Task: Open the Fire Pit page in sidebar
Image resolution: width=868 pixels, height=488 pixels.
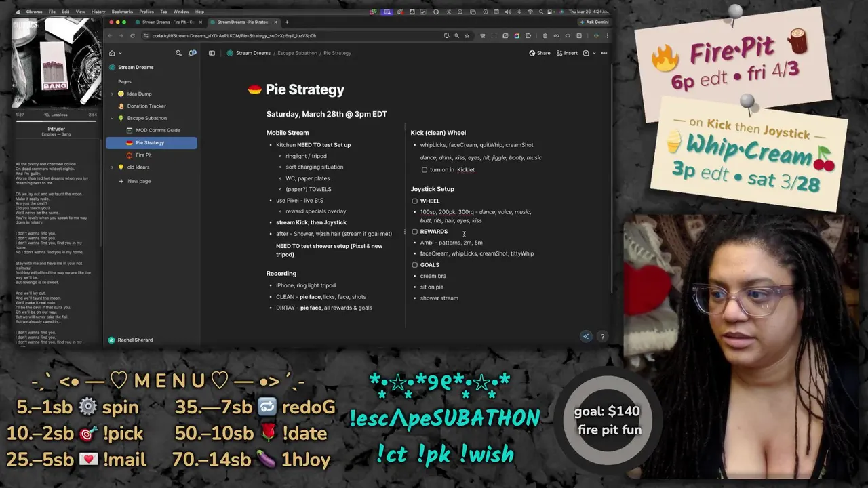Action: tap(143, 155)
